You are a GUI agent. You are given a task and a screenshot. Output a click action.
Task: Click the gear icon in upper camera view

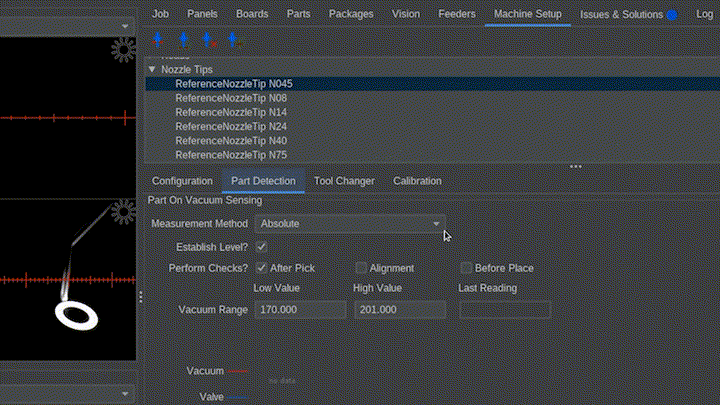click(123, 49)
